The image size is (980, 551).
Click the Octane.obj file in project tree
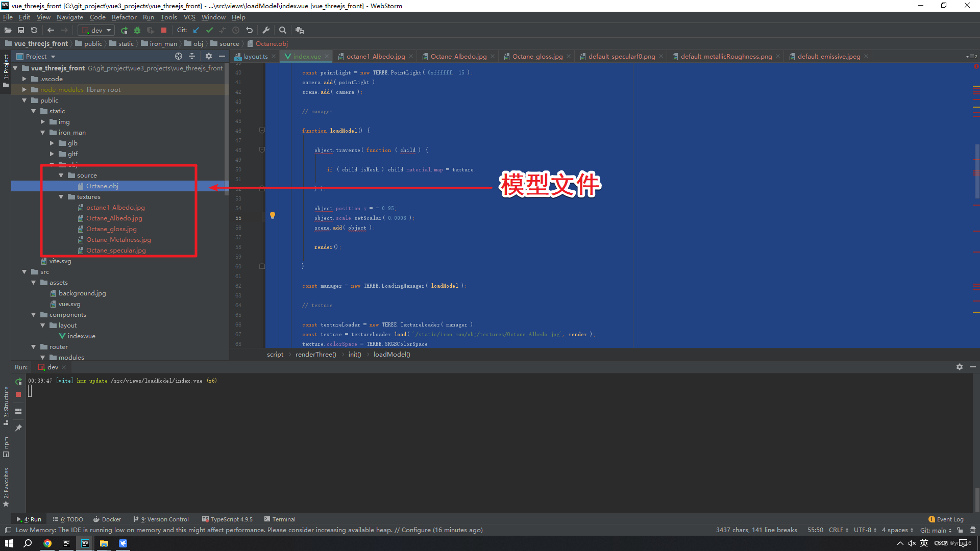[x=102, y=186]
